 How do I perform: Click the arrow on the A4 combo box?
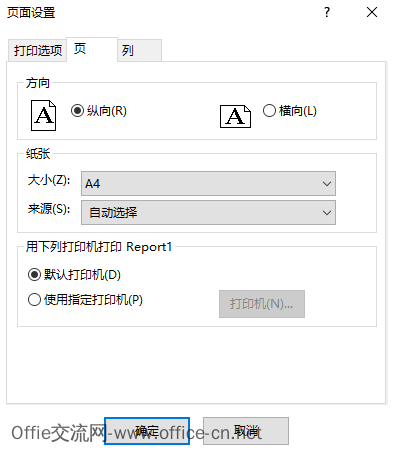(x=327, y=184)
